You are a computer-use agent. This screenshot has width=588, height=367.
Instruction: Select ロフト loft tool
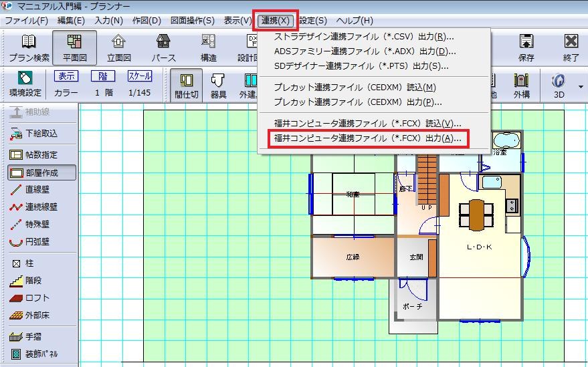point(30,298)
